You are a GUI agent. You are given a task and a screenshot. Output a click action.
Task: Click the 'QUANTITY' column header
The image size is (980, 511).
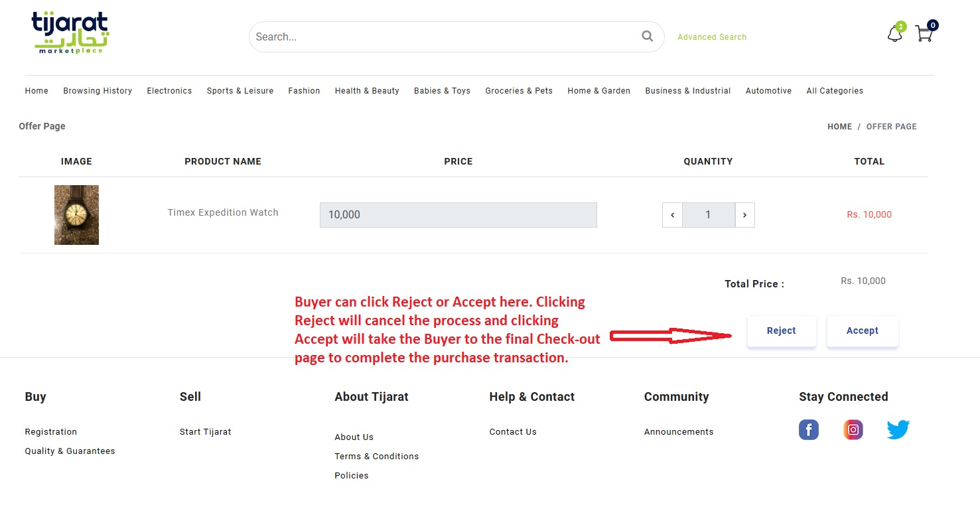708,161
